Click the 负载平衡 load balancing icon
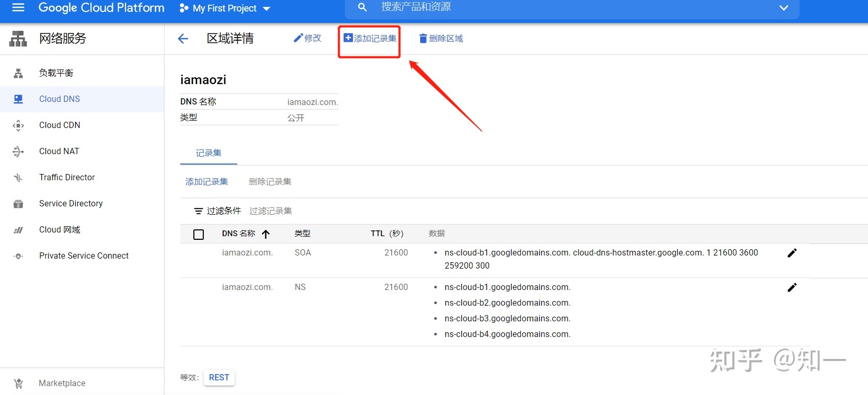Screen dimensions: 868x395 coord(18,73)
